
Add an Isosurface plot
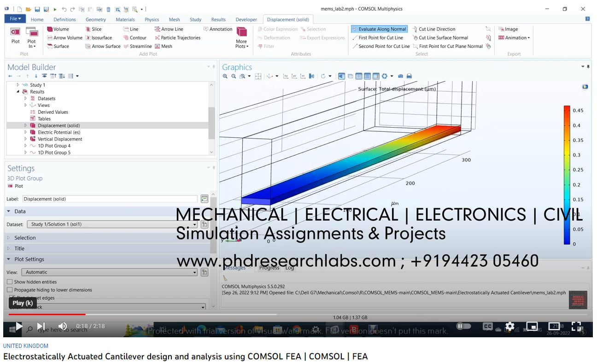pyautogui.click(x=99, y=38)
